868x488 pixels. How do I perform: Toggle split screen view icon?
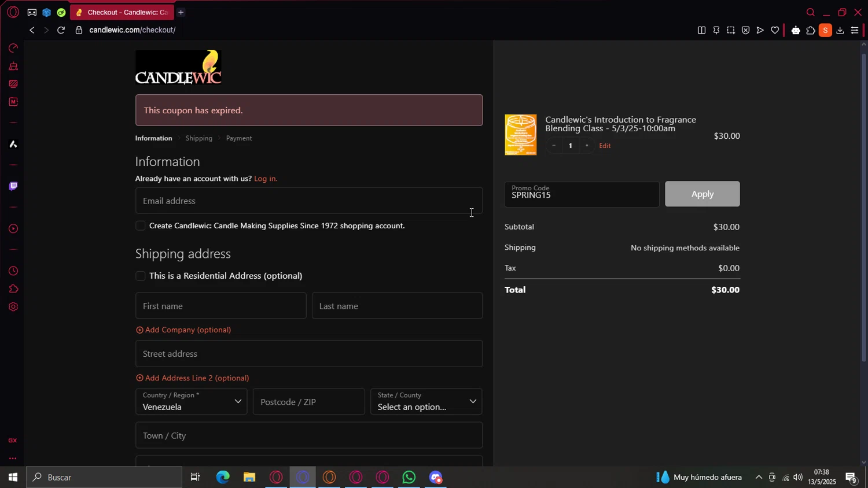point(701,30)
